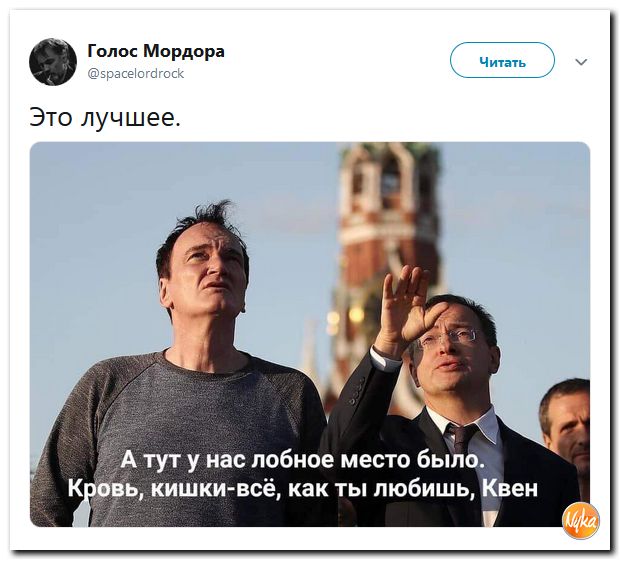Click the white shirt cuff on the raised arm

381,359
